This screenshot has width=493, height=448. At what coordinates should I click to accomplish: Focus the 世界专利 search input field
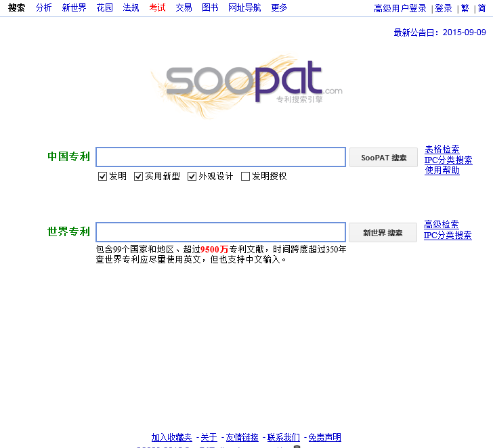point(221,232)
